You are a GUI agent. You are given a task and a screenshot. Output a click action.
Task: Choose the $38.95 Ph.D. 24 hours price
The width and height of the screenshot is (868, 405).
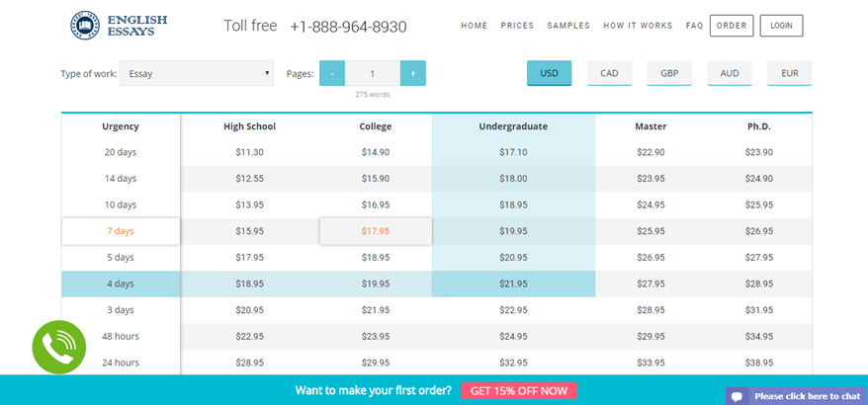tap(759, 363)
